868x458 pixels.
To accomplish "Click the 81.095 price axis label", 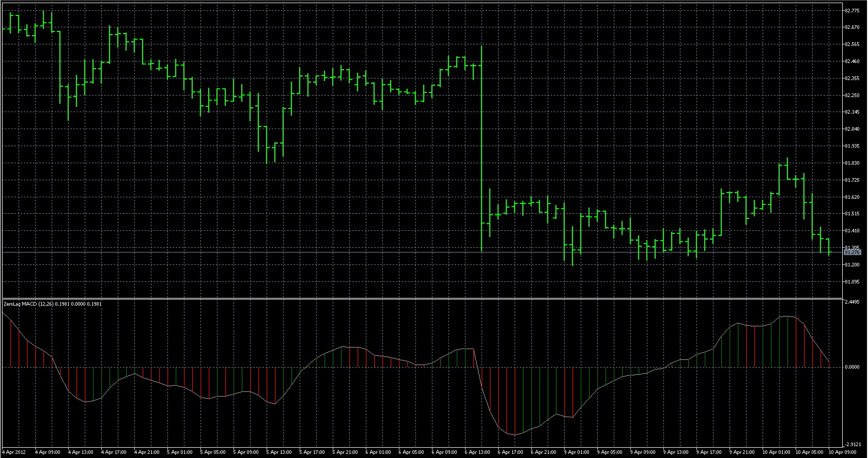I will [852, 282].
